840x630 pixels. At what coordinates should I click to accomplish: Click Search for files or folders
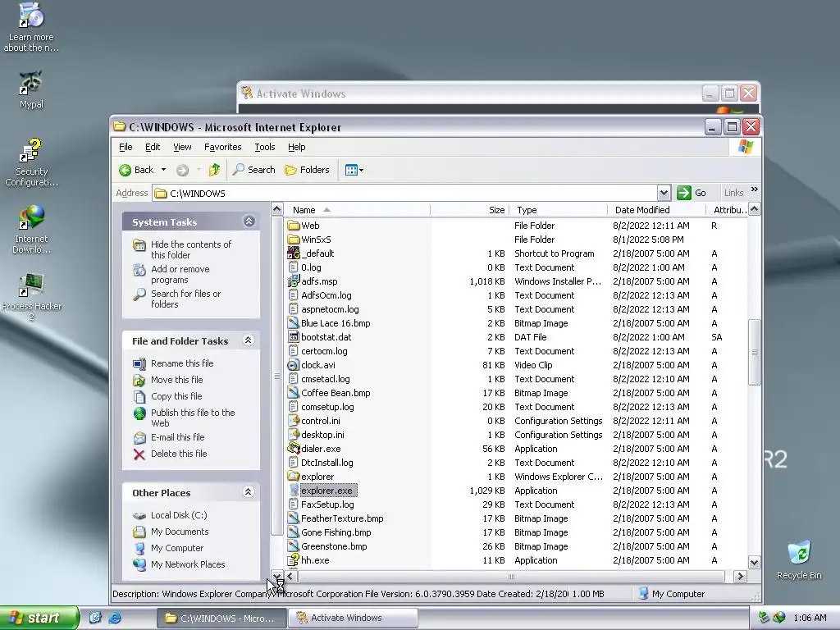(x=185, y=299)
